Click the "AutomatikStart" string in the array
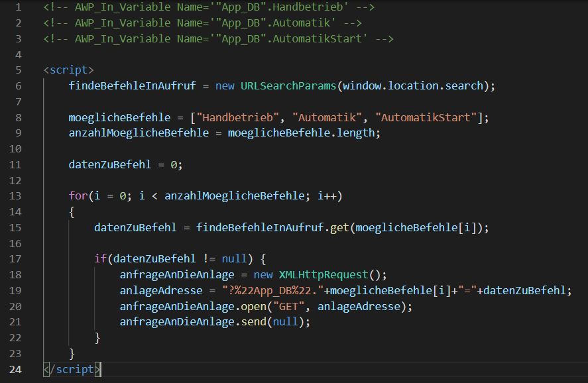588x383 pixels. coord(426,117)
